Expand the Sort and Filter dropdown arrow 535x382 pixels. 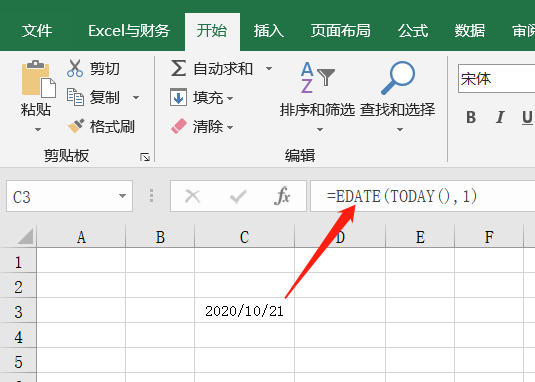320,130
